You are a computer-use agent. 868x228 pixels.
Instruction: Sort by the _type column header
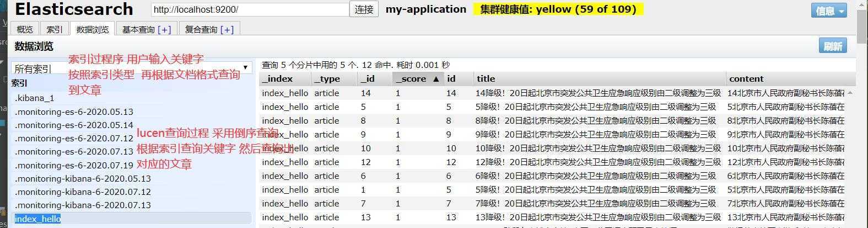(335, 78)
